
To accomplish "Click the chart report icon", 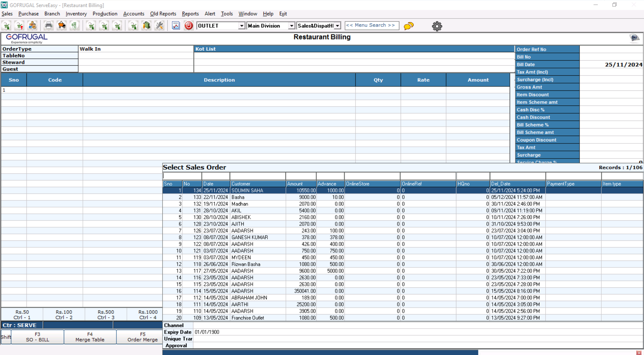I will point(176,25).
